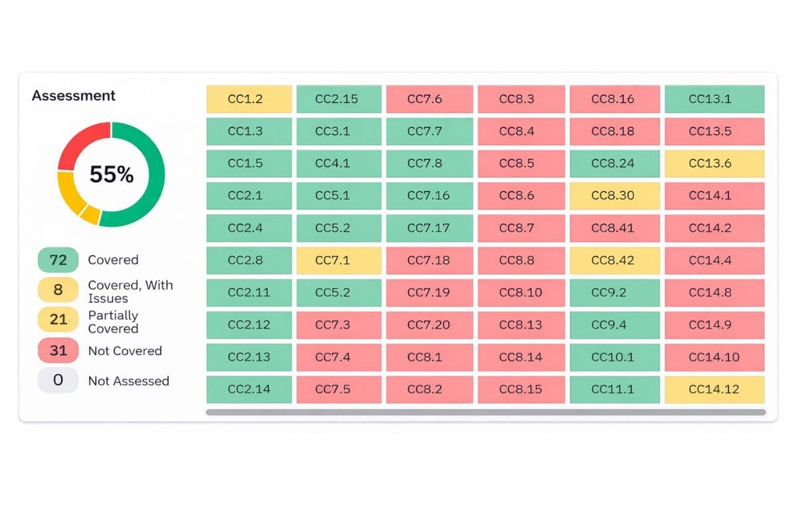Select control CC13.6 in the grid
The width and height of the screenshot is (798, 532).
pos(714,163)
